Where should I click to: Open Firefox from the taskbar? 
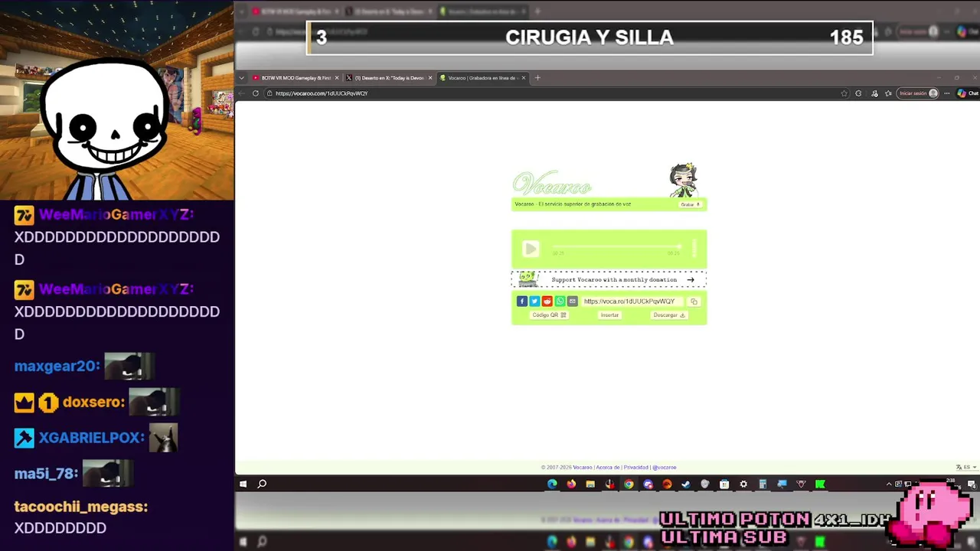pyautogui.click(x=571, y=484)
